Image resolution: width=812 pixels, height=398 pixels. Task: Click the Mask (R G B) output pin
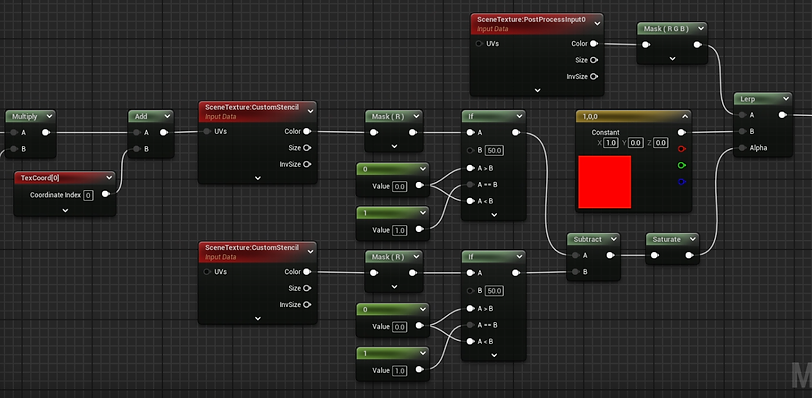coord(698,45)
